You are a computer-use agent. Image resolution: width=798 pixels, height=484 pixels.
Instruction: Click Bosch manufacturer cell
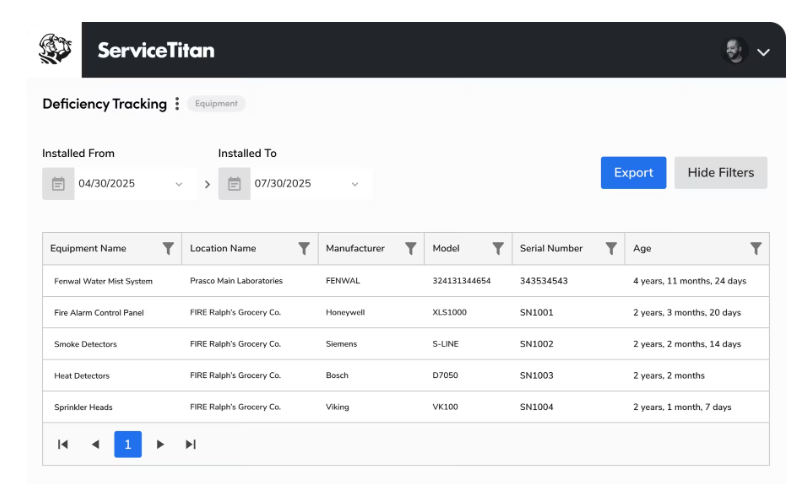point(337,376)
